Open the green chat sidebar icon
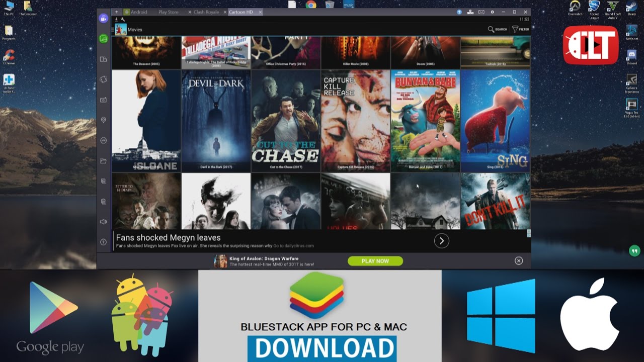Viewport: 644px width, 362px height. click(103, 38)
